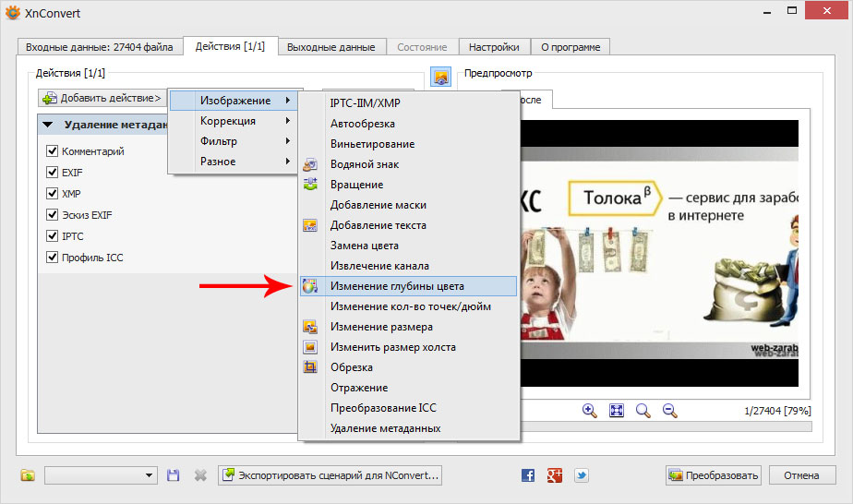Select the После preview tab

coord(535,100)
